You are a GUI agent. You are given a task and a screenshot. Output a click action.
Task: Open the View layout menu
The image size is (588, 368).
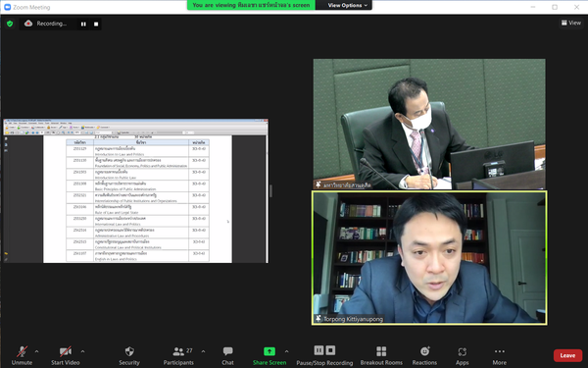pyautogui.click(x=571, y=23)
